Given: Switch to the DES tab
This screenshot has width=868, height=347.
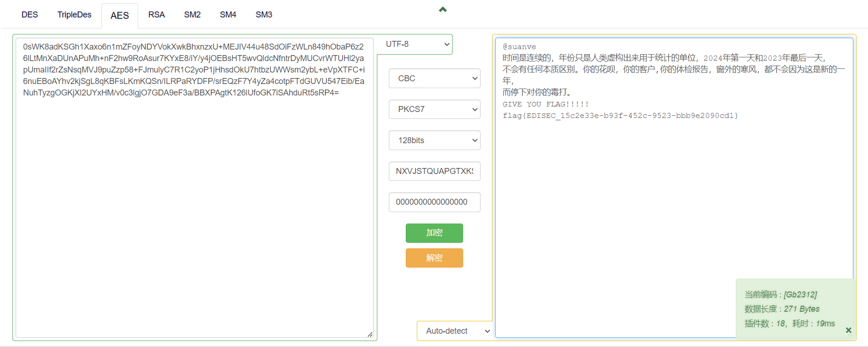Looking at the screenshot, I should (x=30, y=15).
